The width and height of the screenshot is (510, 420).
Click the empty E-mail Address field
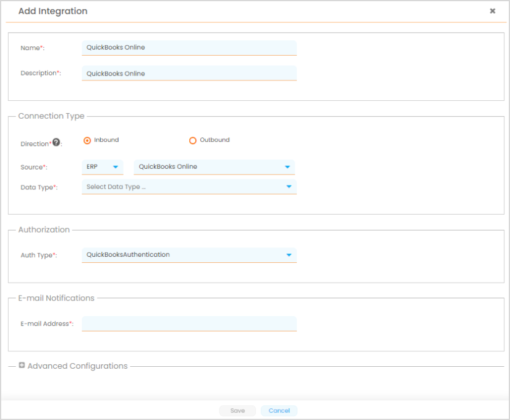[189, 324]
